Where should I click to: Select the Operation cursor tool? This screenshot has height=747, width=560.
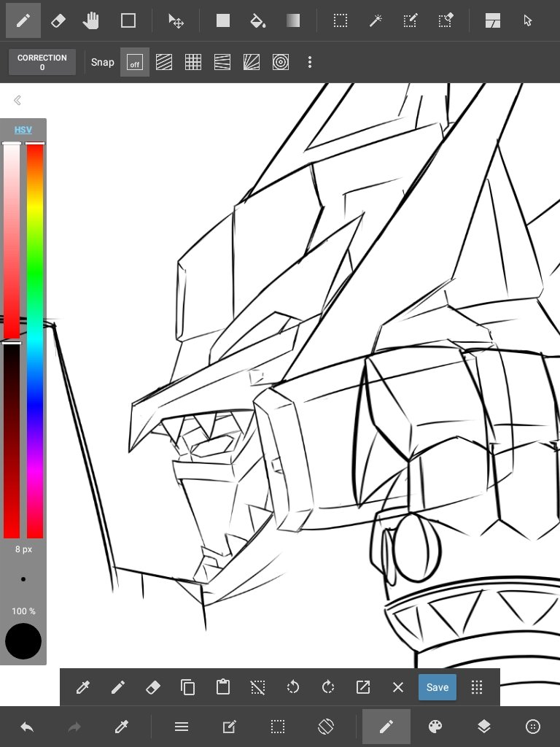(528, 20)
